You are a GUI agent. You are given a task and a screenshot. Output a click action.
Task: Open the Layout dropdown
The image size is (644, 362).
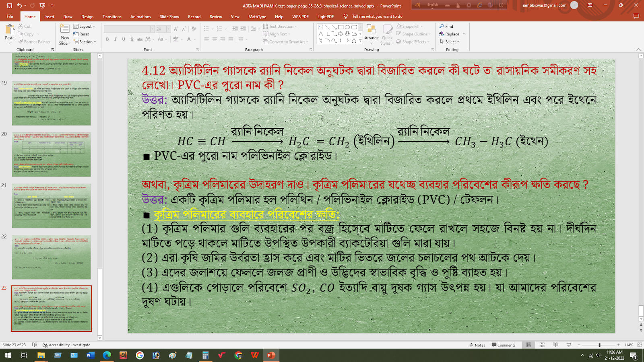[84, 27]
